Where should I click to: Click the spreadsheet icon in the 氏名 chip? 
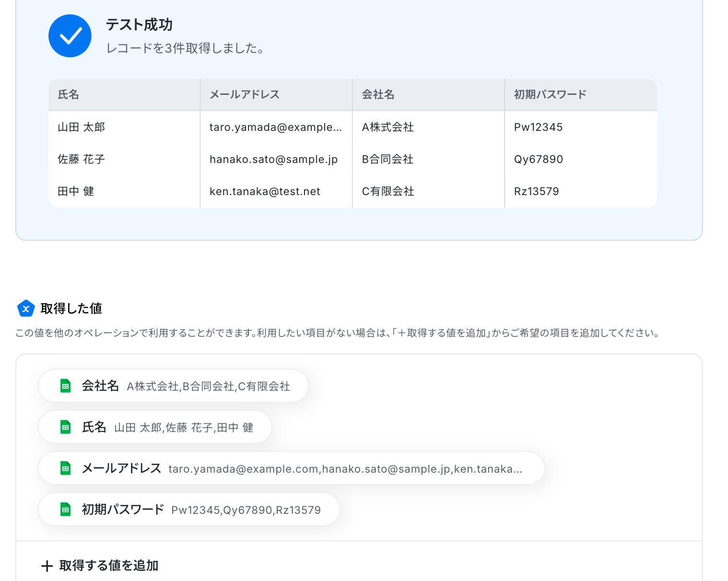tap(66, 427)
